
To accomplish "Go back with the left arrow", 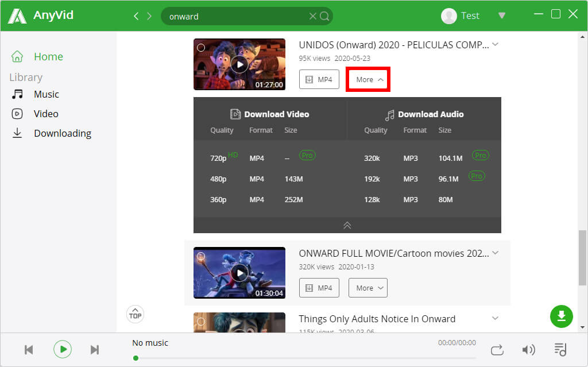I will coord(136,16).
